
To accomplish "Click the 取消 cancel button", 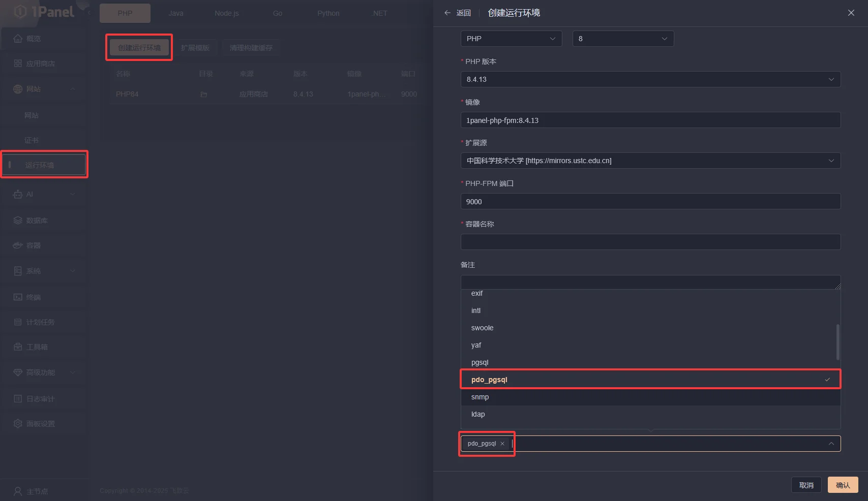I will pyautogui.click(x=806, y=485).
